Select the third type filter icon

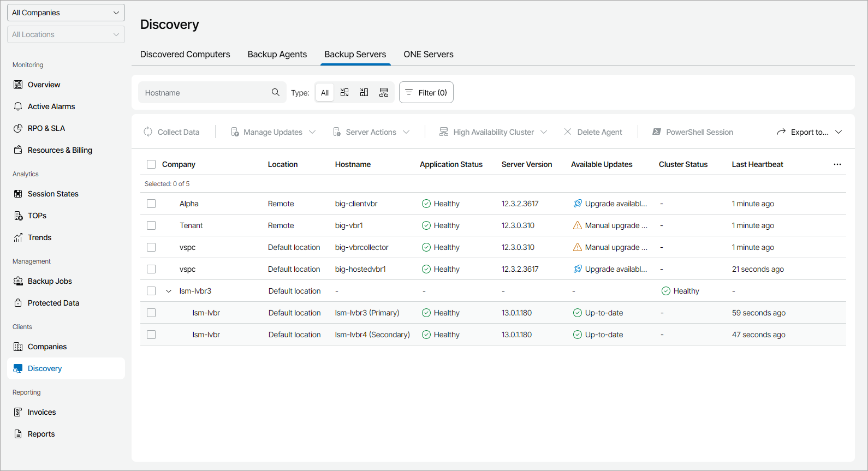pos(384,93)
